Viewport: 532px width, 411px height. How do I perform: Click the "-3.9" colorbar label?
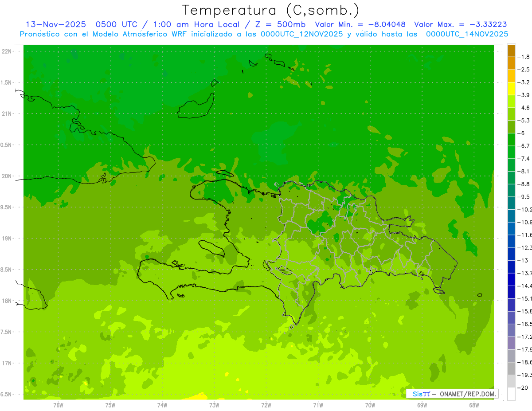[524, 95]
